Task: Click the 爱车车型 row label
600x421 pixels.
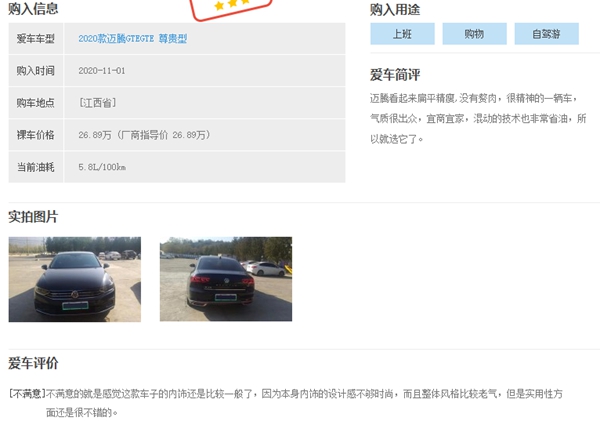Action: click(36, 39)
